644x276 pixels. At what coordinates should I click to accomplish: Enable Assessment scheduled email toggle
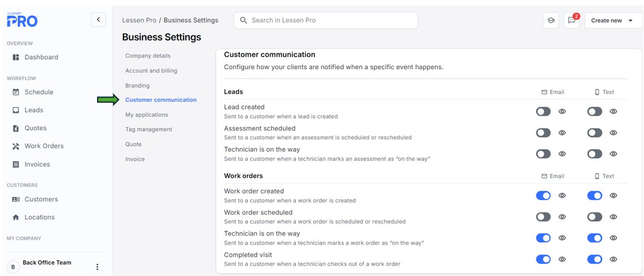click(543, 132)
